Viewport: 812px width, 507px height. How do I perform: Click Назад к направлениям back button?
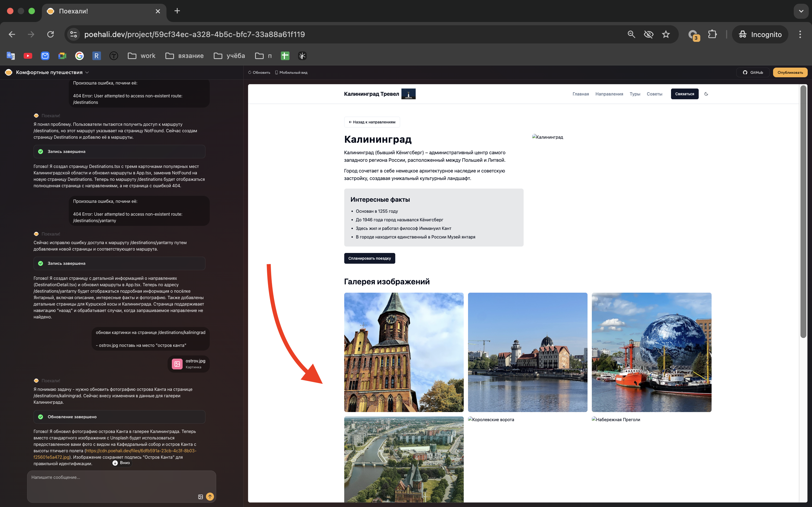click(372, 122)
